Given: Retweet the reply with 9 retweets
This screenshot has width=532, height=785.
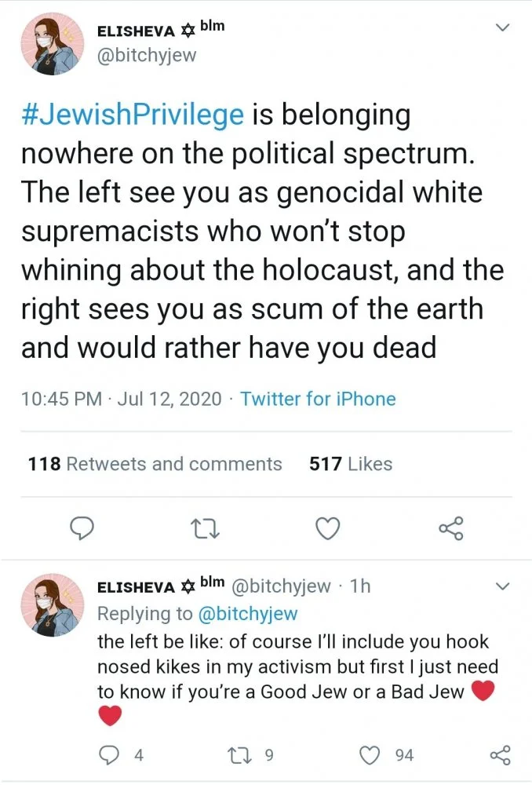Looking at the screenshot, I should point(236,755).
